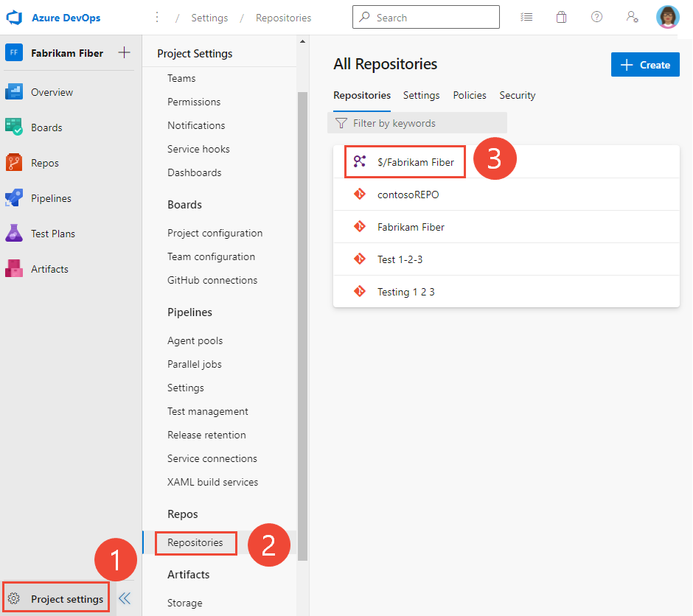The height and width of the screenshot is (616, 693).
Task: Click the Azure DevOps logo
Action: 14,17
